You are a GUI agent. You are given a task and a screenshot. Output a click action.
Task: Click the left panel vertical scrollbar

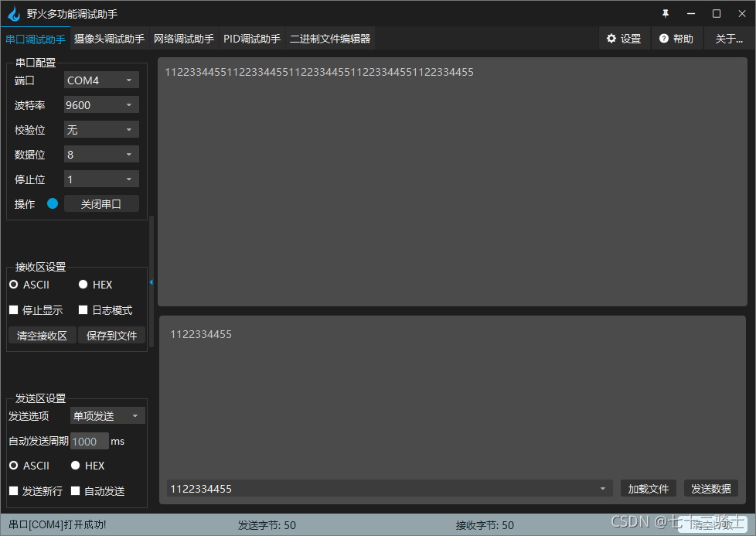pos(152,282)
